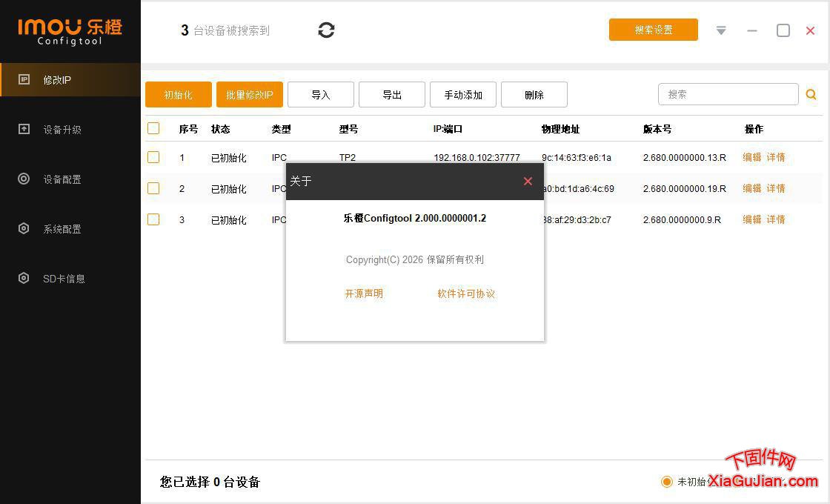Click the search magnifier icon
The width and height of the screenshot is (830, 504).
pos(811,94)
